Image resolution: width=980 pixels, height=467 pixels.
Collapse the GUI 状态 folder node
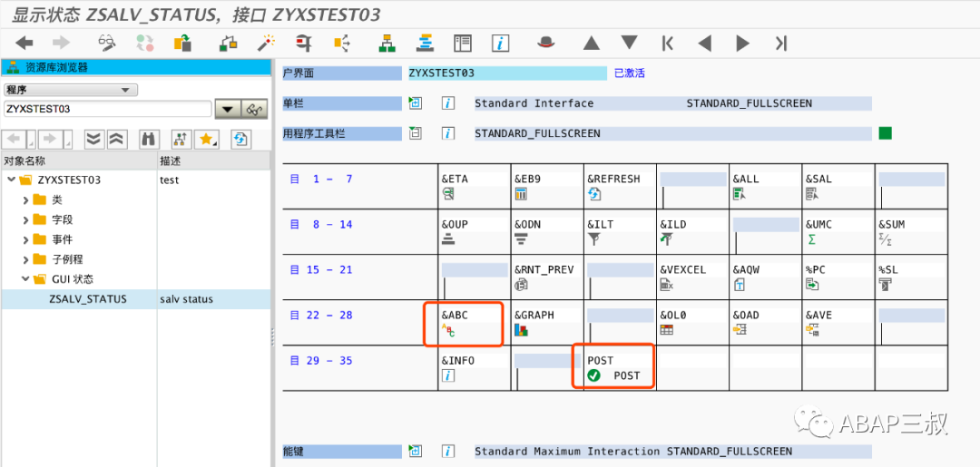pos(25,279)
